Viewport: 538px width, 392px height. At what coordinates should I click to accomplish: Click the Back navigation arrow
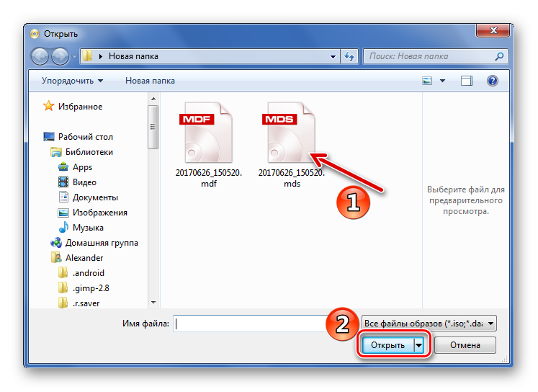(40, 56)
